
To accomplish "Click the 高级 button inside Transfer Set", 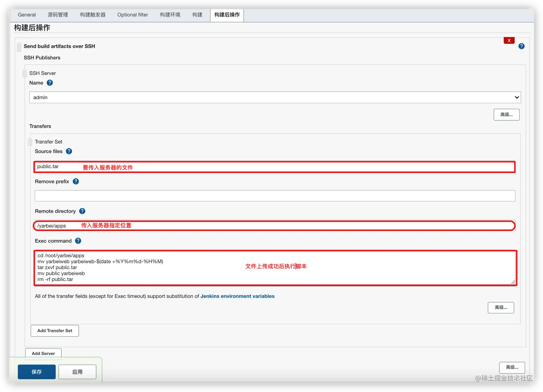I will click(x=501, y=308).
